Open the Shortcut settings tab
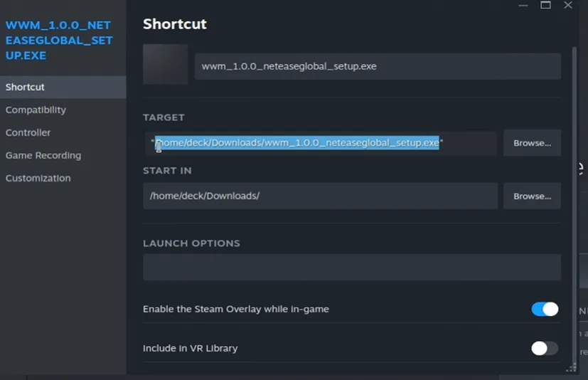Screen dimensions: 588x380 [x=25, y=87]
